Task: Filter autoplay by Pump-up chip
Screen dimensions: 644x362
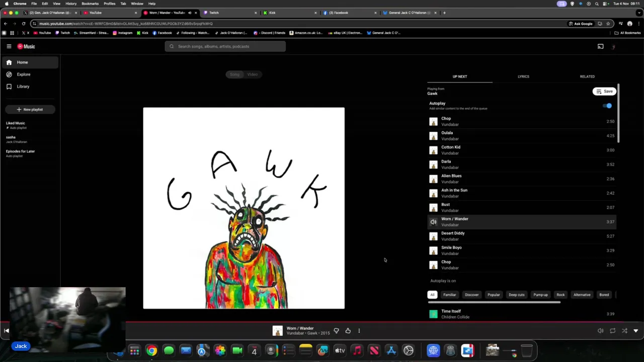Action: pos(540,295)
